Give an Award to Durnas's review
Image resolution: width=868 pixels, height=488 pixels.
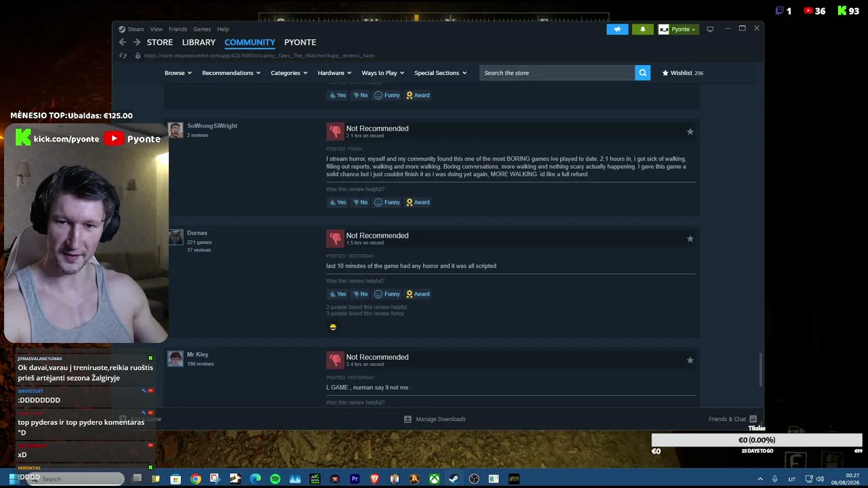pos(418,294)
